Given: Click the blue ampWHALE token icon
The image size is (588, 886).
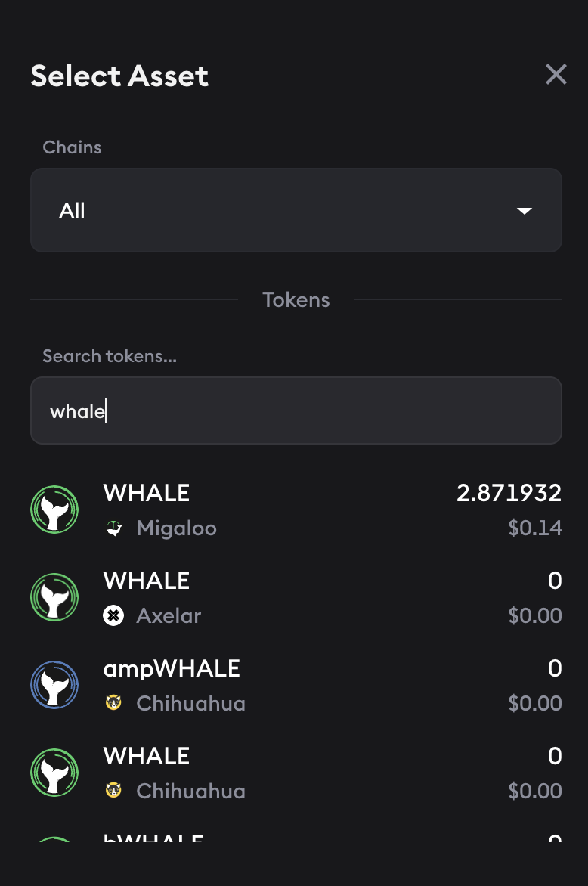Looking at the screenshot, I should coord(54,686).
